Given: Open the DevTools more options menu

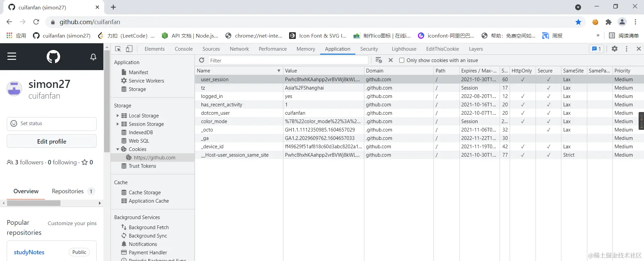Looking at the screenshot, I should click(x=626, y=49).
